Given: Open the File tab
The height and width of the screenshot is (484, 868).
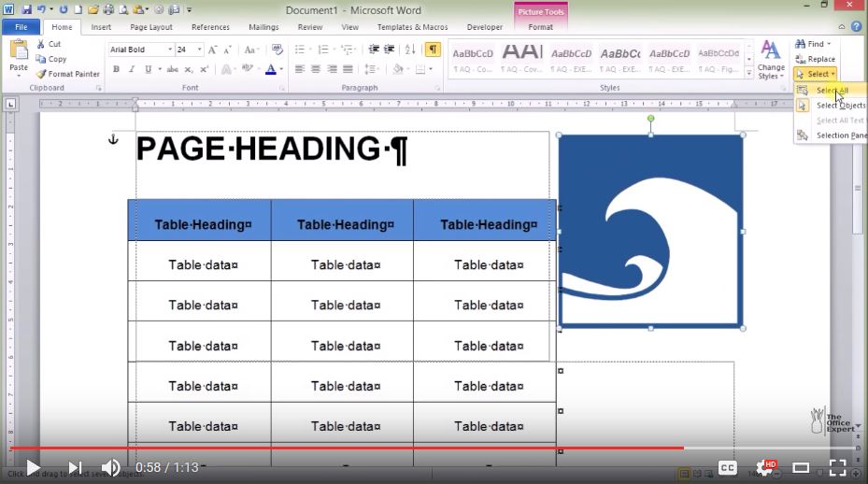Looking at the screenshot, I should pyautogui.click(x=21, y=26).
